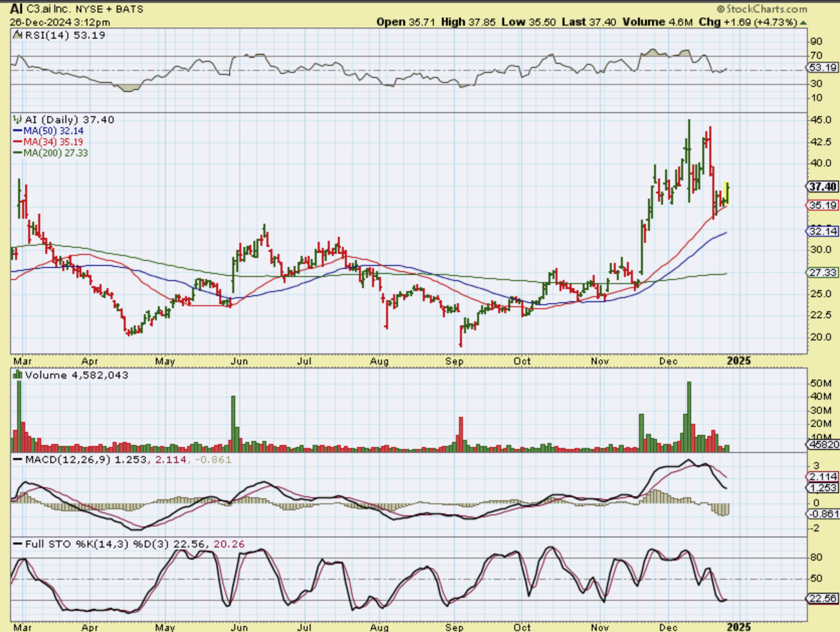Select the green MA(200) legend entry
Viewport: 840px width, 632px height.
pyautogui.click(x=51, y=153)
